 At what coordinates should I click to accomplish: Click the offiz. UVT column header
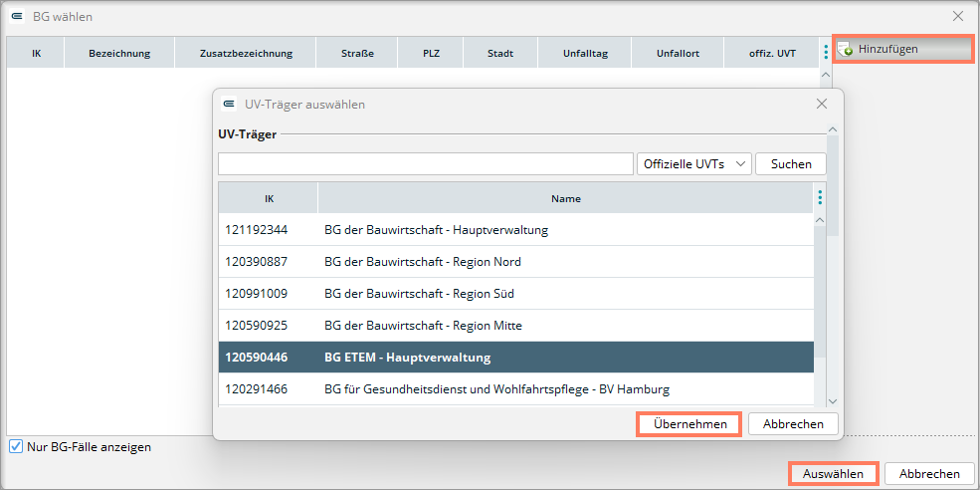772,53
